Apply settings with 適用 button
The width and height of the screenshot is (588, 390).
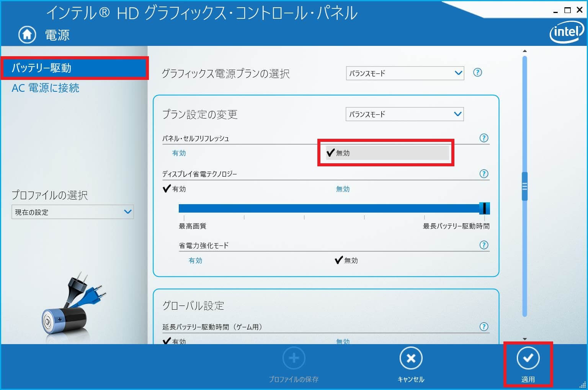click(528, 364)
